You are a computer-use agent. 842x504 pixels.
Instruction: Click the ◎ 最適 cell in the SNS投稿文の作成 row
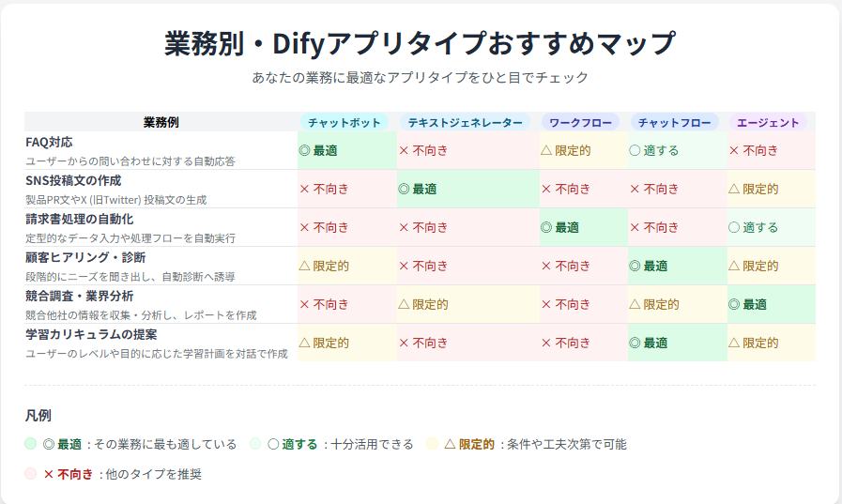click(467, 189)
